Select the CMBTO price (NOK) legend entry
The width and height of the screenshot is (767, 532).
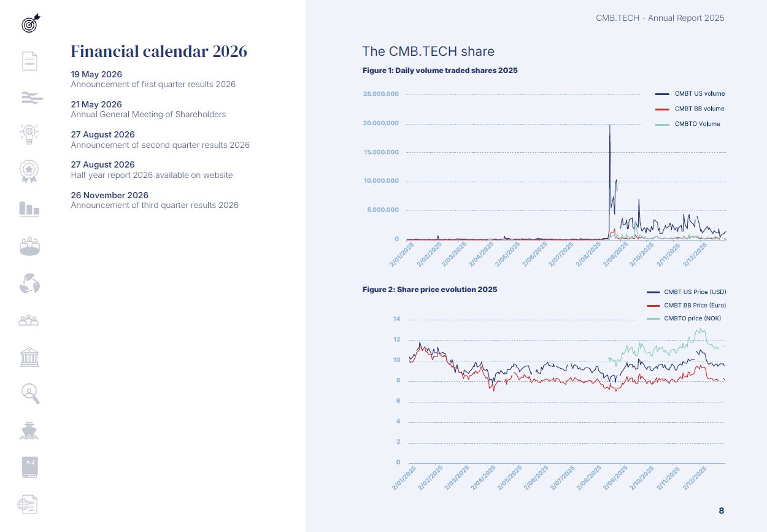tap(684, 318)
